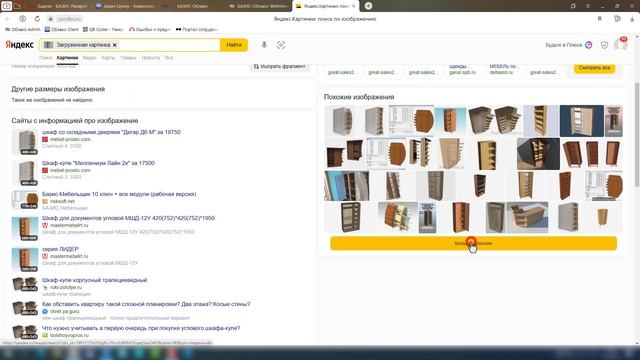Screen dimensions: 640x360
Task: Reload the page with refresh icon
Action: tap(37, 19)
